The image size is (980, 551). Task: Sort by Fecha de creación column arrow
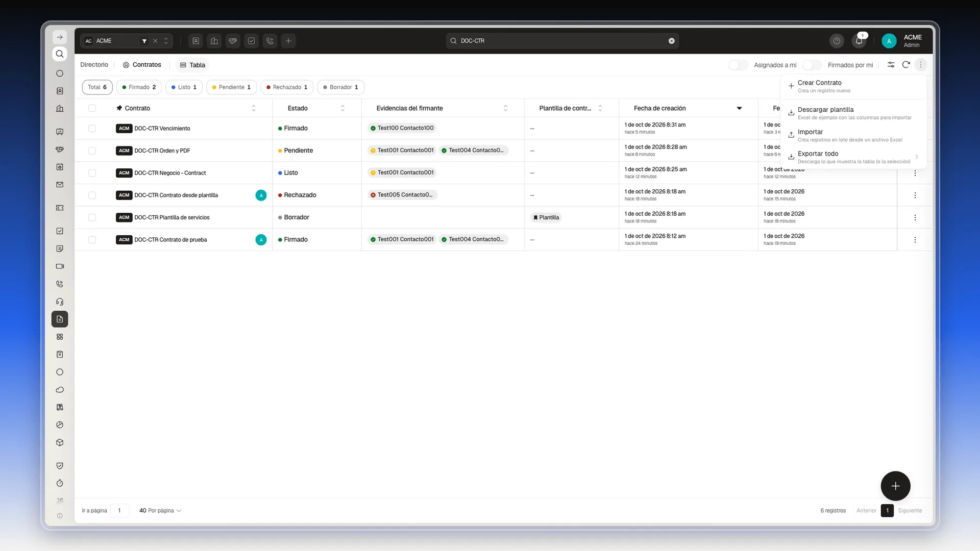click(739, 108)
